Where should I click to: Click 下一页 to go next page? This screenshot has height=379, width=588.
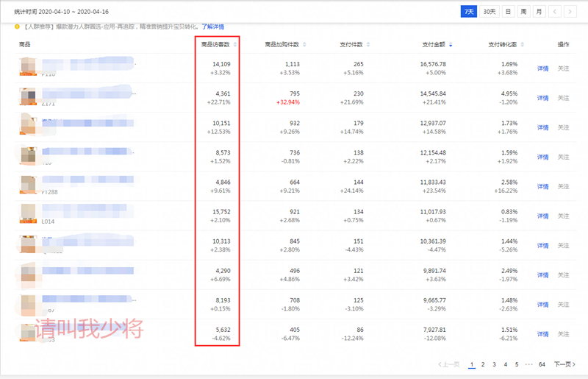tap(563, 364)
